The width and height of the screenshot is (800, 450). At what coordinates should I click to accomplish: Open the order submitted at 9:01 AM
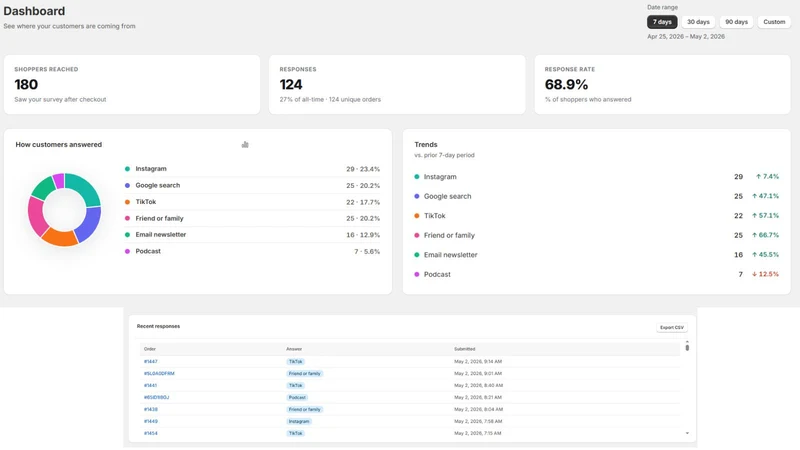pyautogui.click(x=159, y=373)
